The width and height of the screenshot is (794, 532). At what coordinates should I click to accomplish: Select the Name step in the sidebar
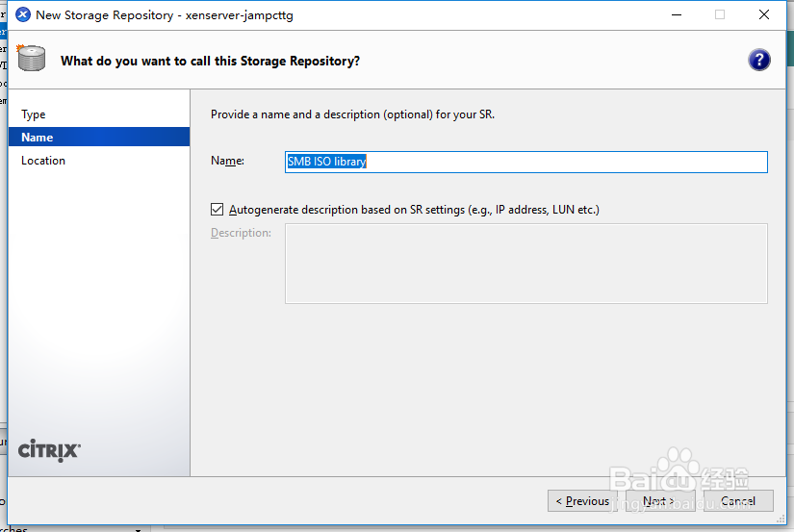click(x=38, y=138)
